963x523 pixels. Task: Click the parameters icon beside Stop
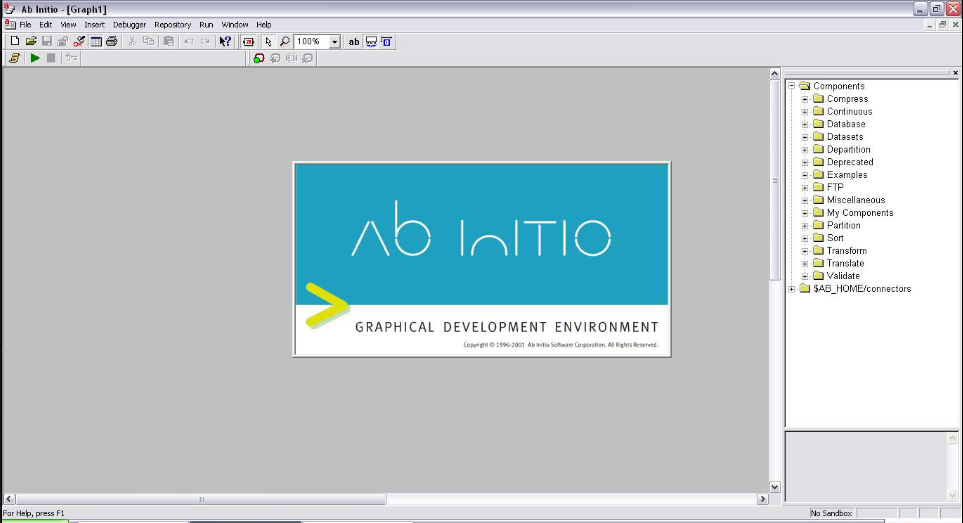[x=71, y=58]
